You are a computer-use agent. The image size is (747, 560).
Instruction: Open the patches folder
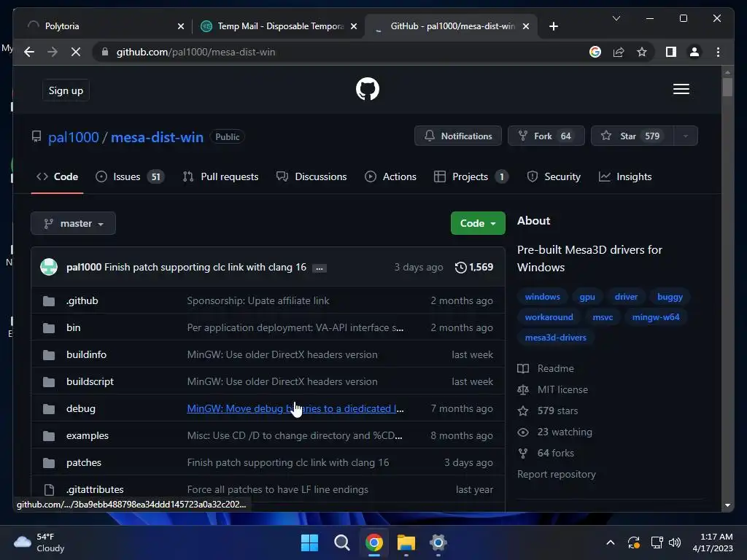pyautogui.click(x=84, y=462)
